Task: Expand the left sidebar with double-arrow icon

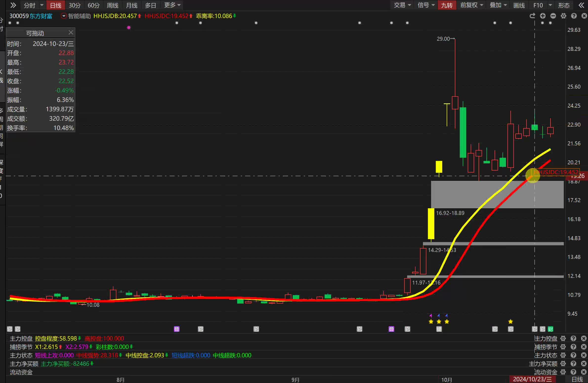Action: point(13,5)
